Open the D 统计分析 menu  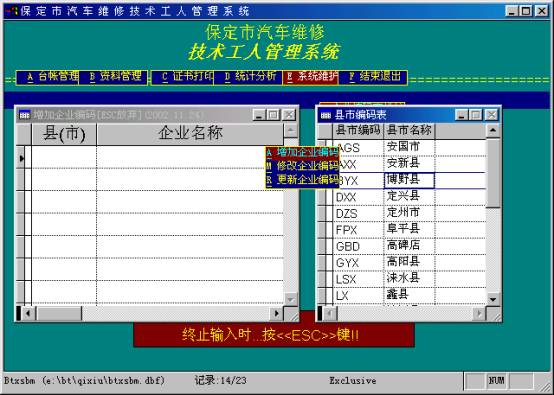pos(248,77)
